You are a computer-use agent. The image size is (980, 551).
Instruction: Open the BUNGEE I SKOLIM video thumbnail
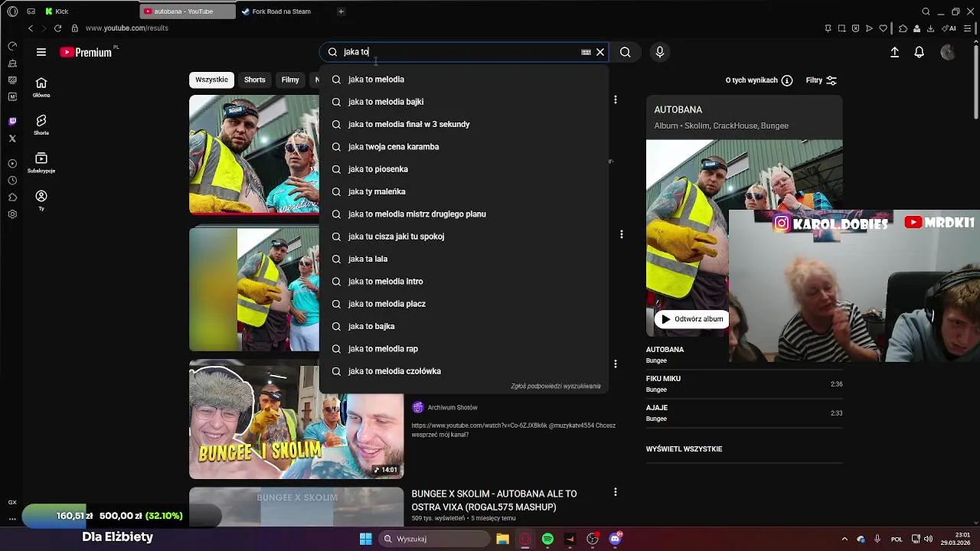(x=296, y=420)
